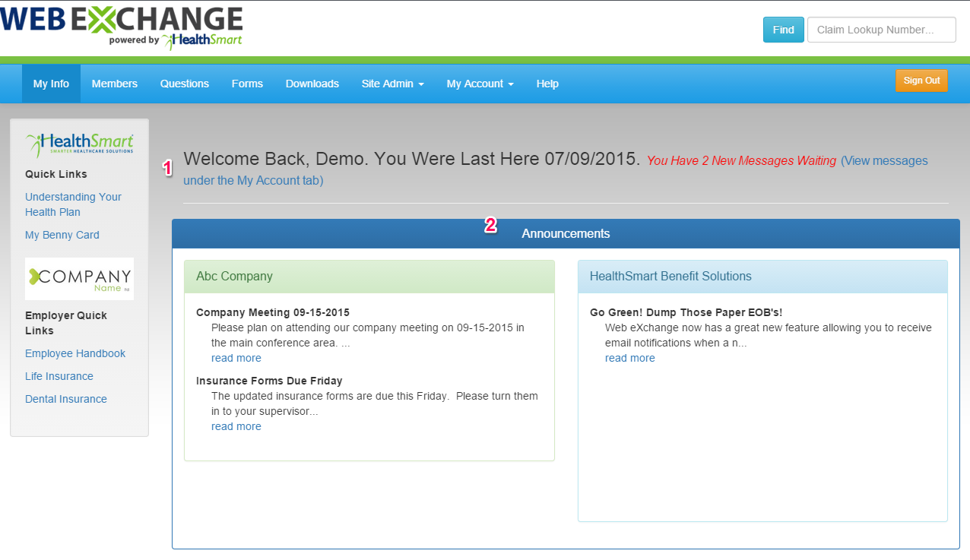Viewport: 970px width, 560px height.
Task: Open the My Info tab
Action: click(51, 84)
